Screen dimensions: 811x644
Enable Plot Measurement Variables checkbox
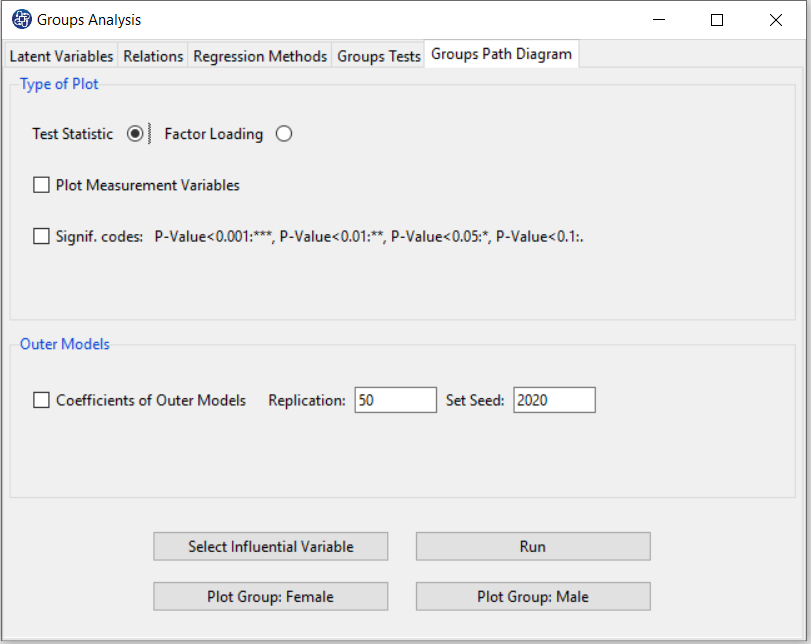click(41, 185)
